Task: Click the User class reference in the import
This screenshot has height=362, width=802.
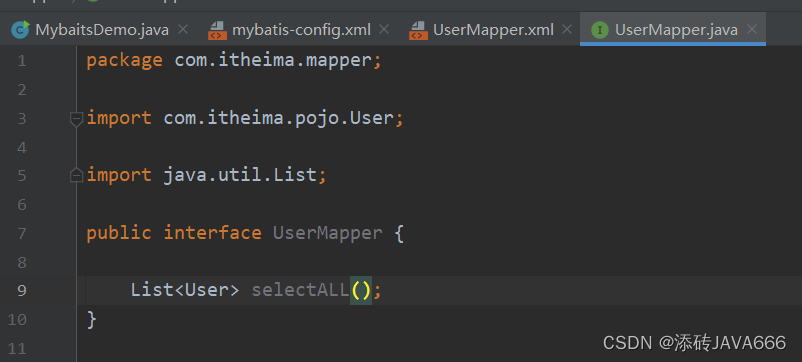Action: point(371,118)
